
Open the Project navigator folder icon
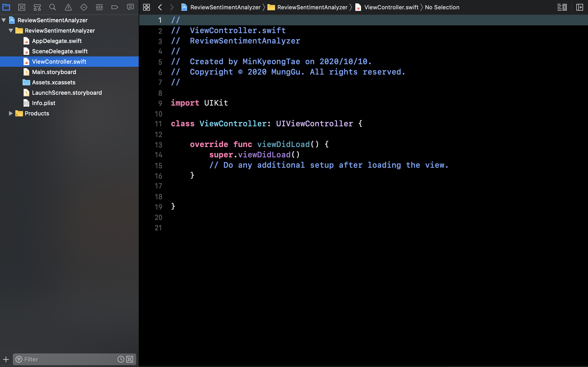click(6, 7)
